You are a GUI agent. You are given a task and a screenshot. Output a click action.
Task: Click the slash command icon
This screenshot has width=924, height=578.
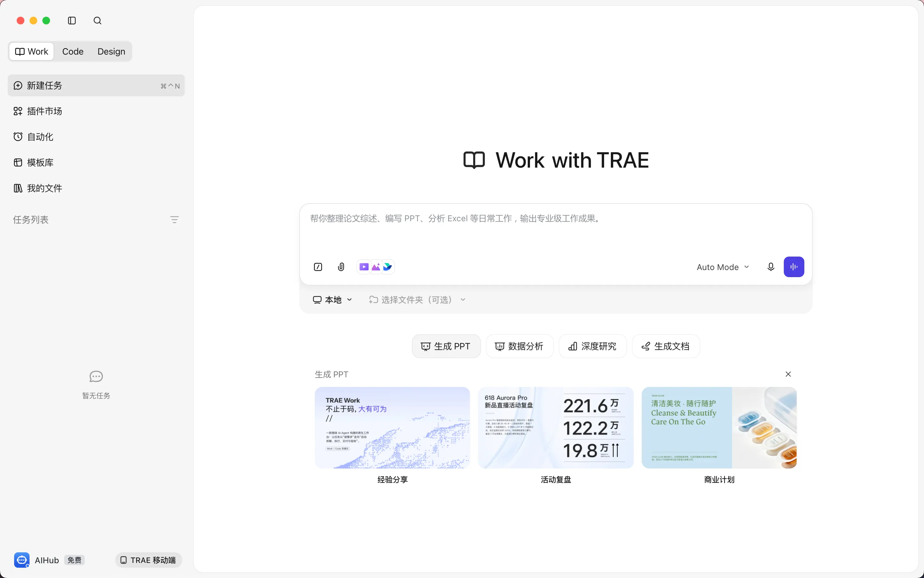tap(318, 267)
